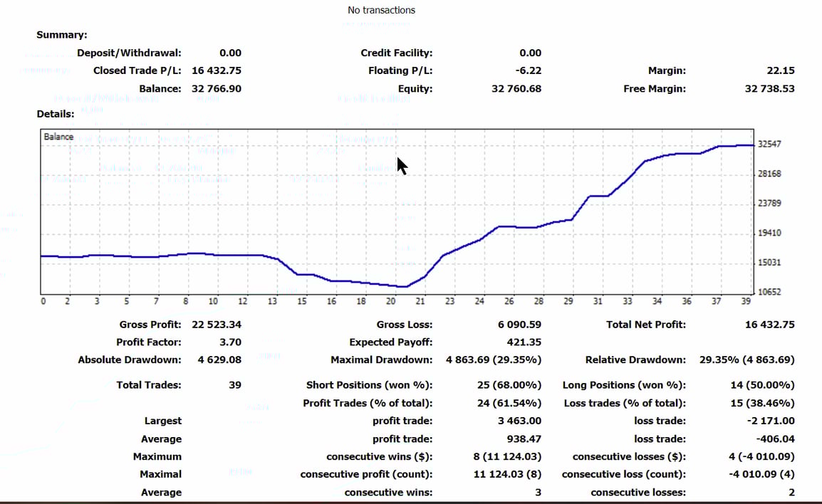
Task: Click the 'Short Positions (won %):' label
Action: click(369, 385)
